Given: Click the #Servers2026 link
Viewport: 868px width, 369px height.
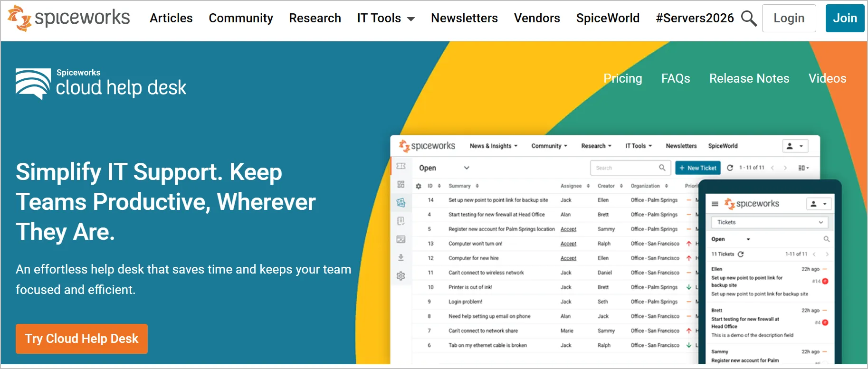Looking at the screenshot, I should click(695, 18).
